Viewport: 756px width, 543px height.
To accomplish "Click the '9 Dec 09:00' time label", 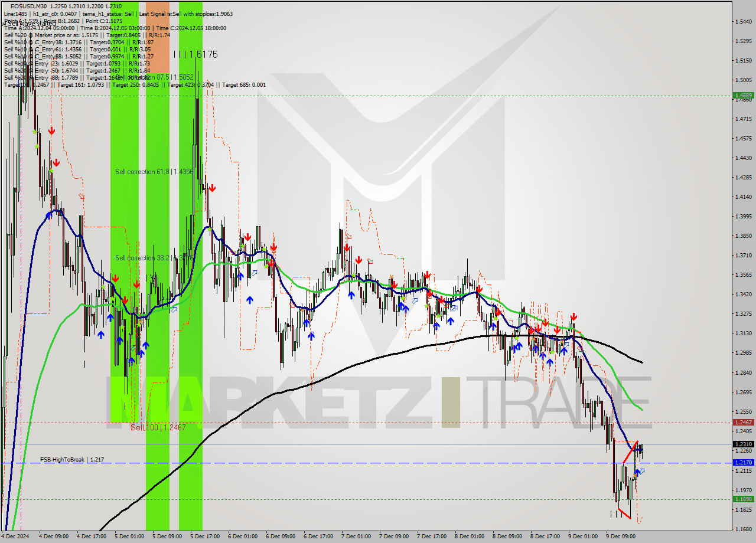I will pos(621,537).
